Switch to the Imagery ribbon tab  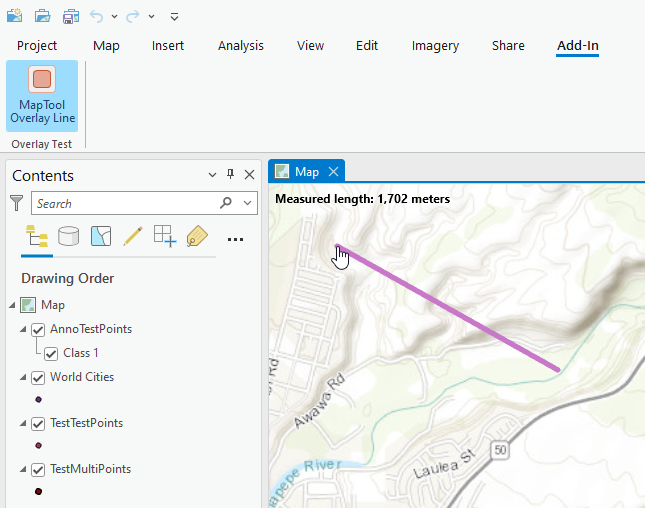point(435,46)
